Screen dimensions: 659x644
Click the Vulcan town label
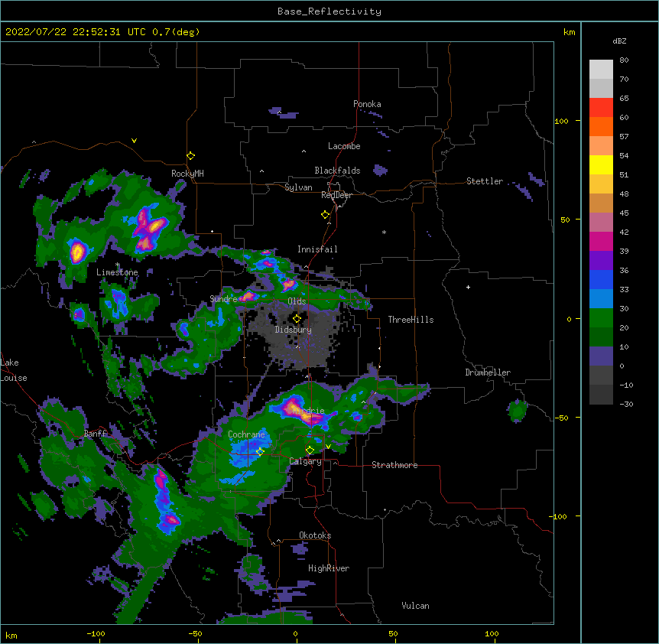tap(415, 606)
